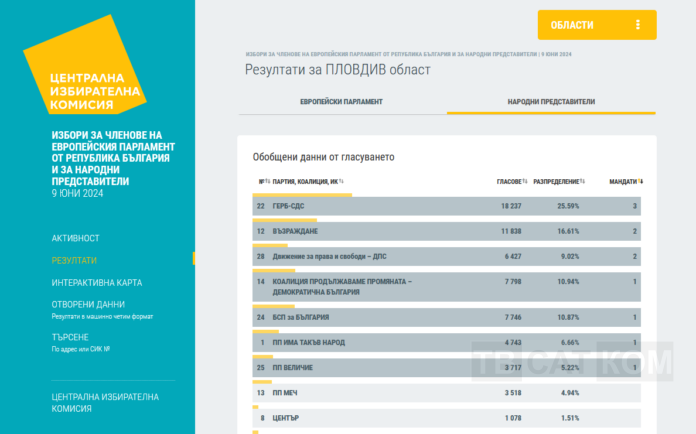Open ОТВОРЕНИ ДАННИ open data link
This screenshot has height=434, width=696.
[x=88, y=304]
